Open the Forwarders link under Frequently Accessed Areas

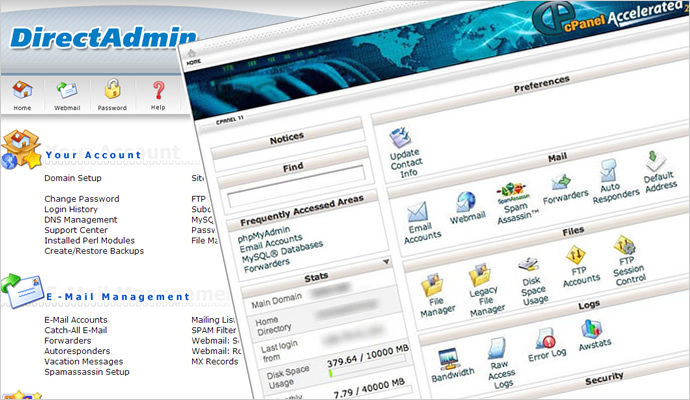[x=267, y=265]
